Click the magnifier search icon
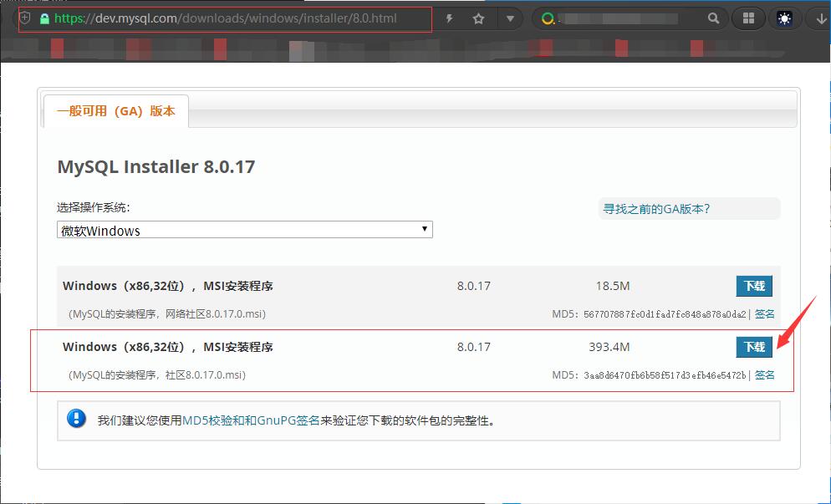Viewport: 831px width, 504px height. 713,18
